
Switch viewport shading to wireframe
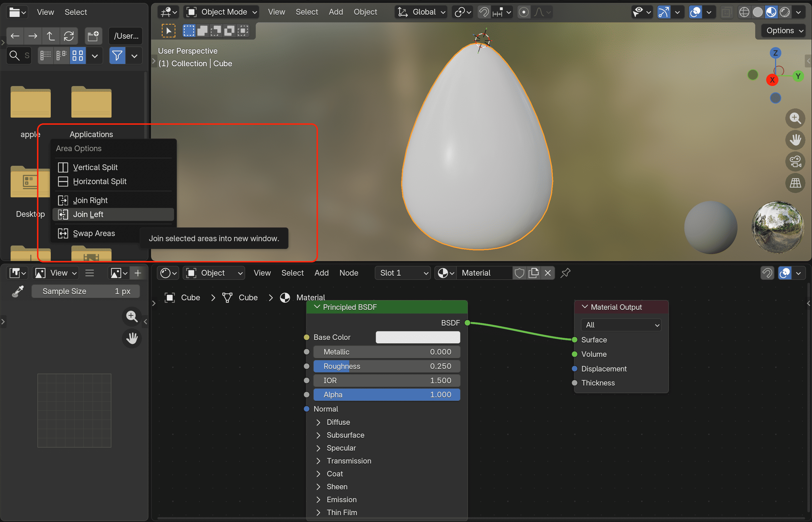click(x=744, y=12)
